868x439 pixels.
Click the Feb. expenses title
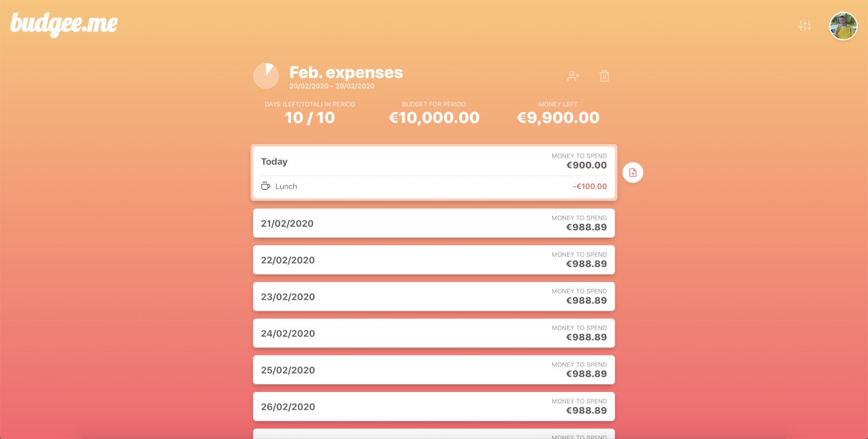coord(346,72)
